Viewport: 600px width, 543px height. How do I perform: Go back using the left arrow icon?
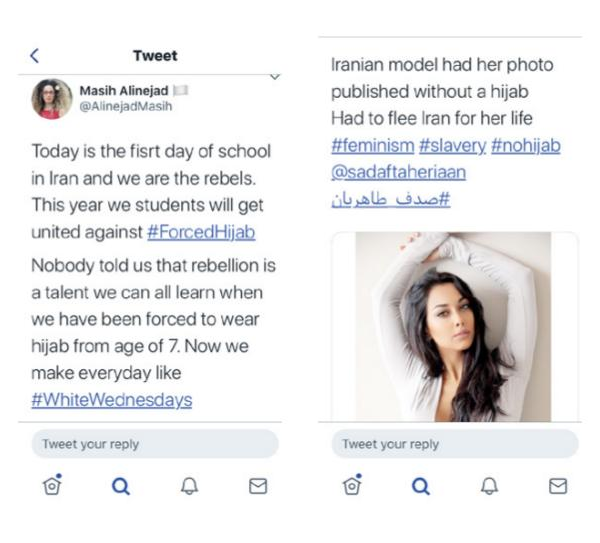point(34,55)
